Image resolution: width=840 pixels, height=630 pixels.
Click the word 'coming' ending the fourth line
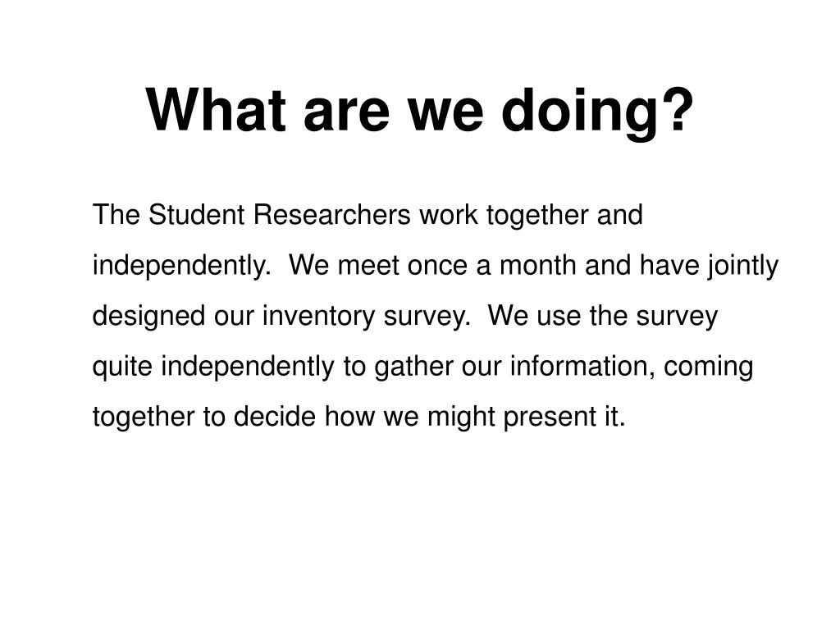(708, 367)
